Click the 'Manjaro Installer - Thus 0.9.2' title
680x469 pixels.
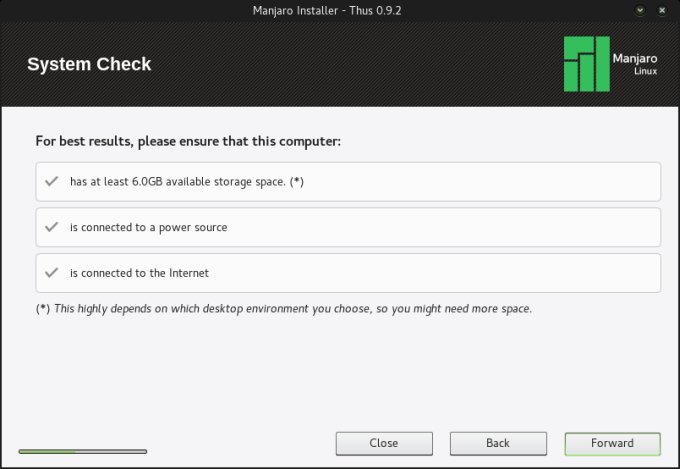pos(327,11)
